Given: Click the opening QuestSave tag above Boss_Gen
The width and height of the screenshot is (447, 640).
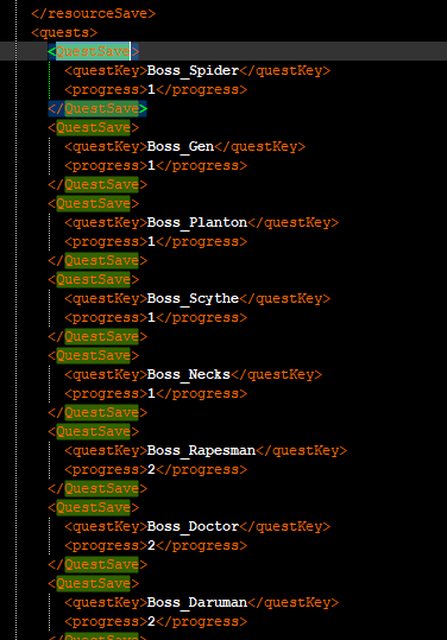Looking at the screenshot, I should click(93, 127).
